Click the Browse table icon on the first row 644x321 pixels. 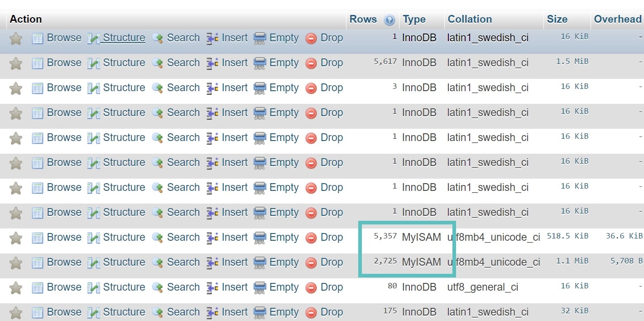click(x=38, y=38)
